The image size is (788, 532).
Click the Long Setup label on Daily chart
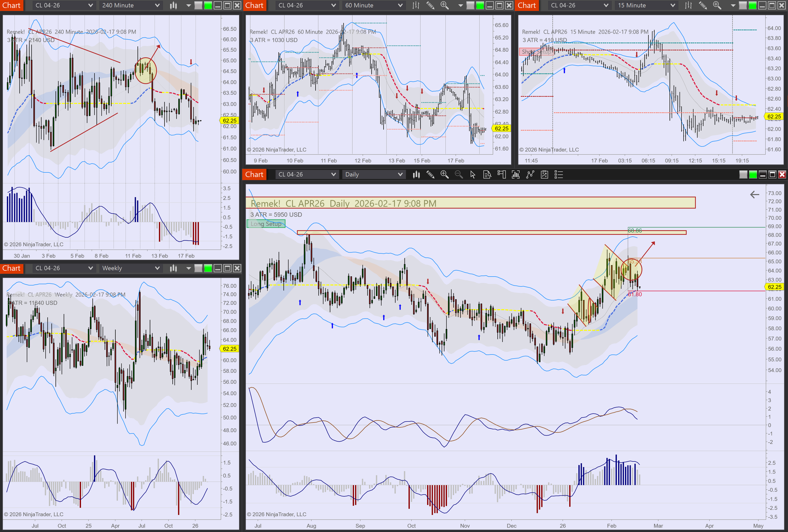tap(266, 224)
